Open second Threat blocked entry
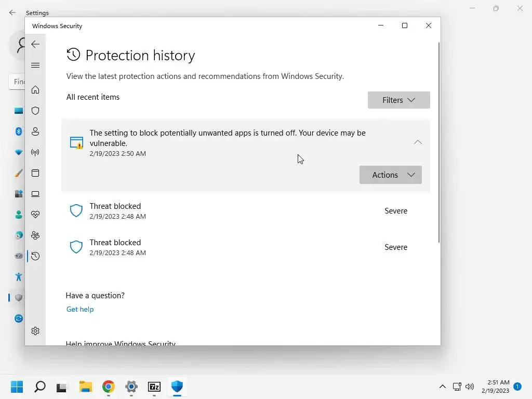Viewport: 532px width, 399px height. pyautogui.click(x=246, y=247)
